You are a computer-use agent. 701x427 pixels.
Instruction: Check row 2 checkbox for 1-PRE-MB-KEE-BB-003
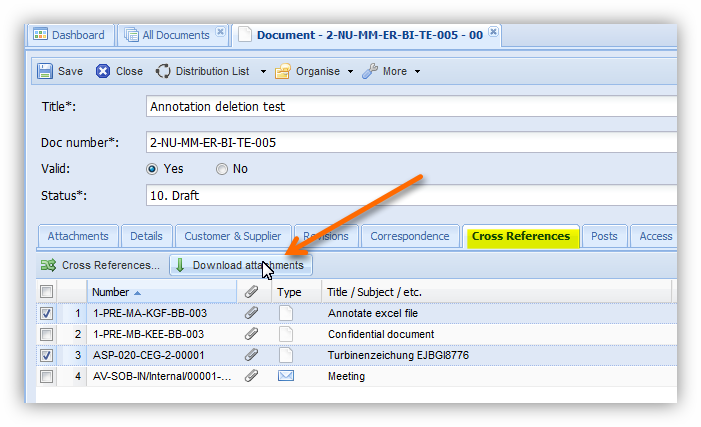(x=46, y=334)
